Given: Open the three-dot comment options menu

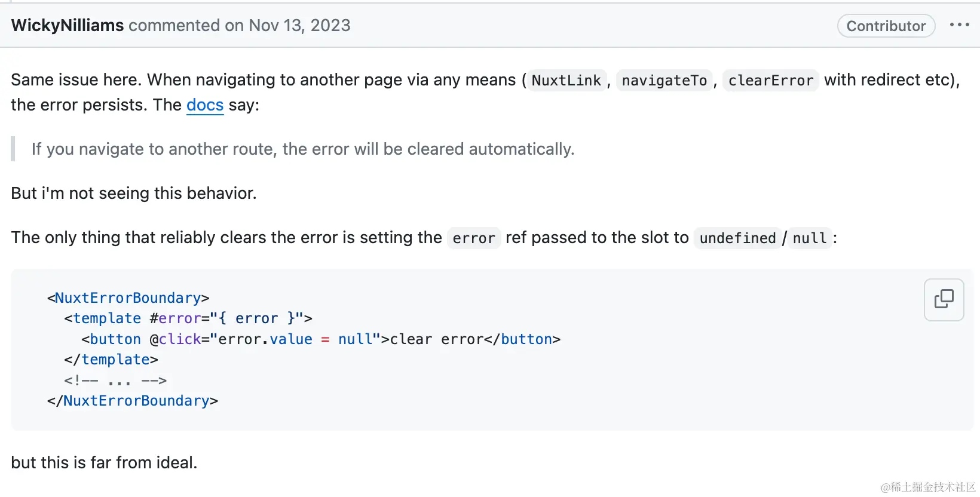Looking at the screenshot, I should [959, 25].
